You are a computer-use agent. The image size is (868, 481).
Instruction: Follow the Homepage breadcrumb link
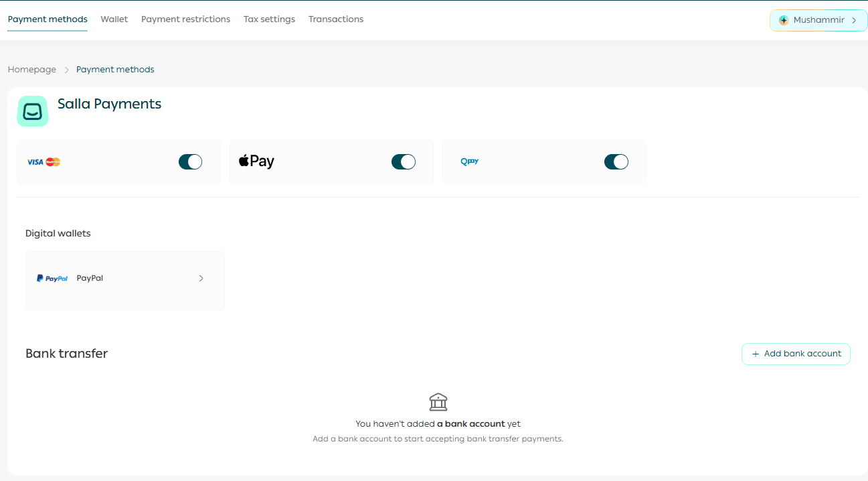[x=32, y=70]
